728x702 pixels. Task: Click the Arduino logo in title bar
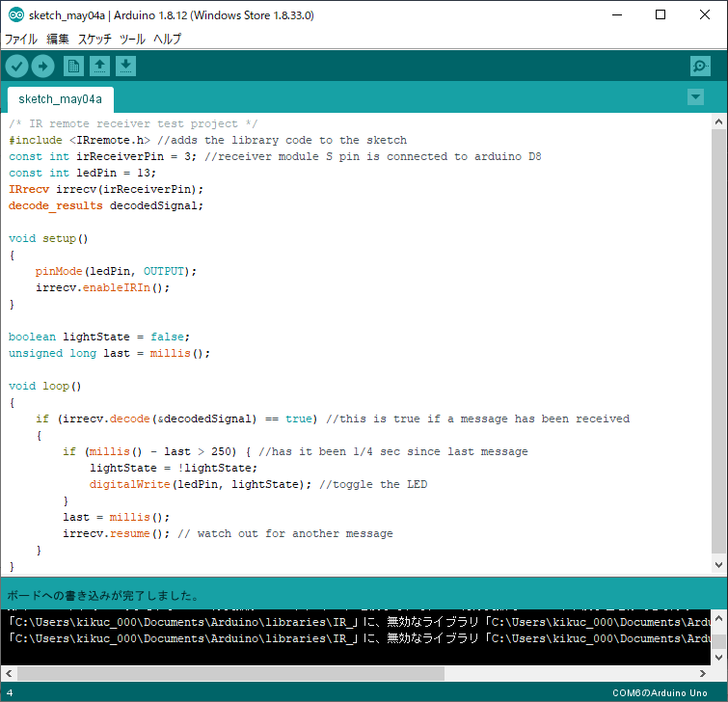pyautogui.click(x=15, y=15)
